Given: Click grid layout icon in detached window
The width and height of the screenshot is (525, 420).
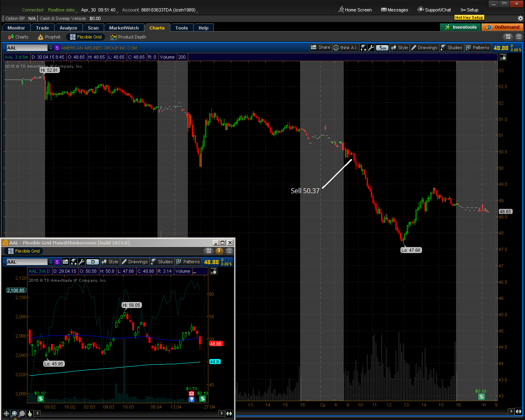Looking at the screenshot, I should [x=209, y=251].
